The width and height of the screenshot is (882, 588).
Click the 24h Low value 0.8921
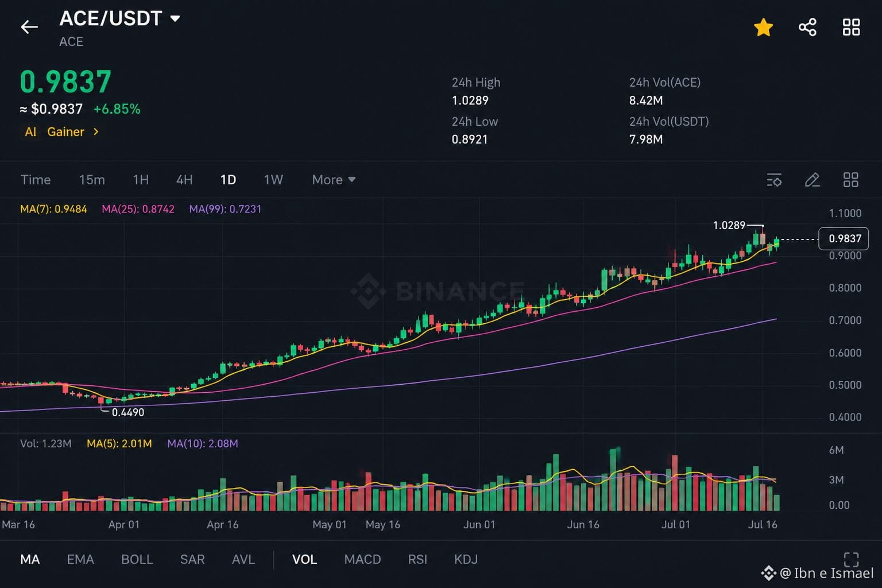coord(469,140)
